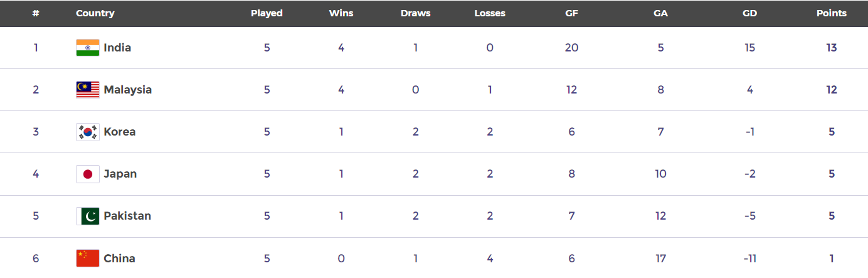Select the GD column header

749,13
